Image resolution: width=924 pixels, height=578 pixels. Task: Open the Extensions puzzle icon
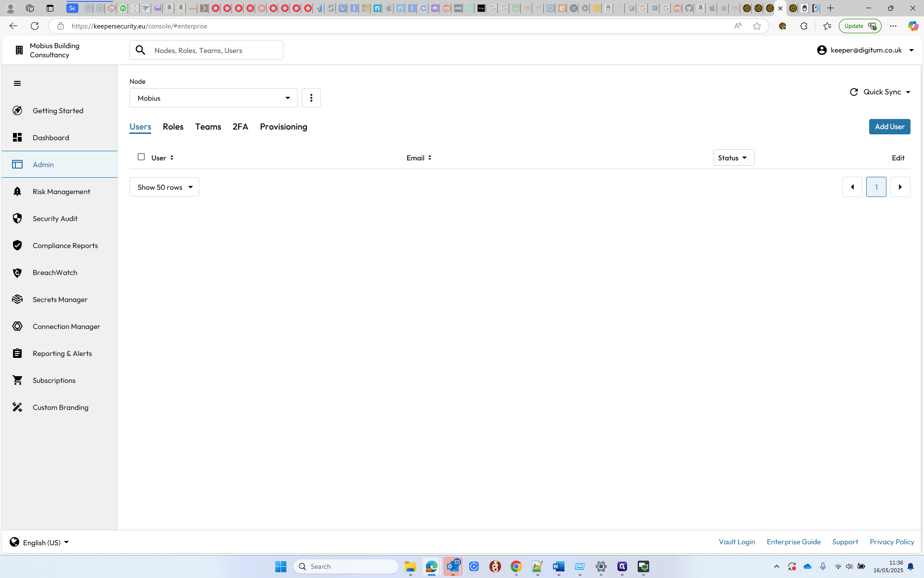click(x=804, y=26)
